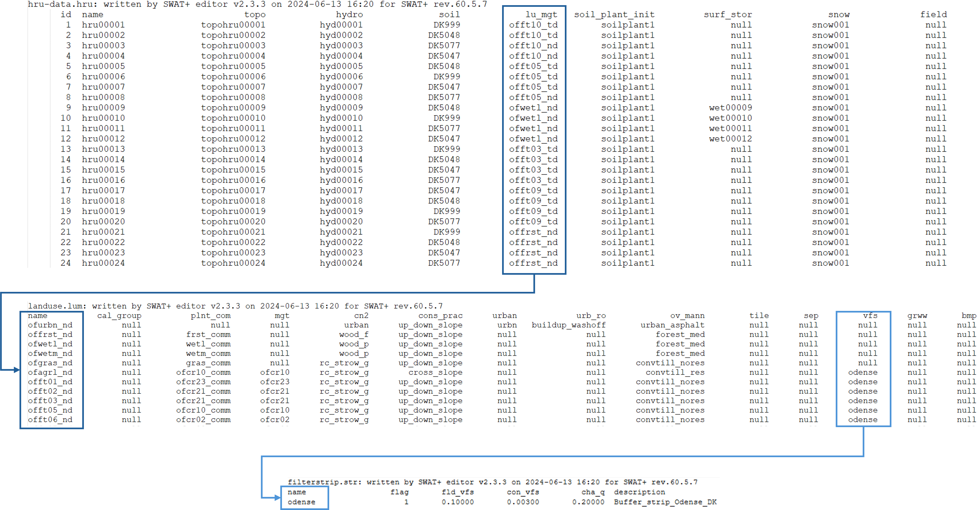Select hyd00024 in hydro column
The height and width of the screenshot is (510, 980).
point(341,263)
